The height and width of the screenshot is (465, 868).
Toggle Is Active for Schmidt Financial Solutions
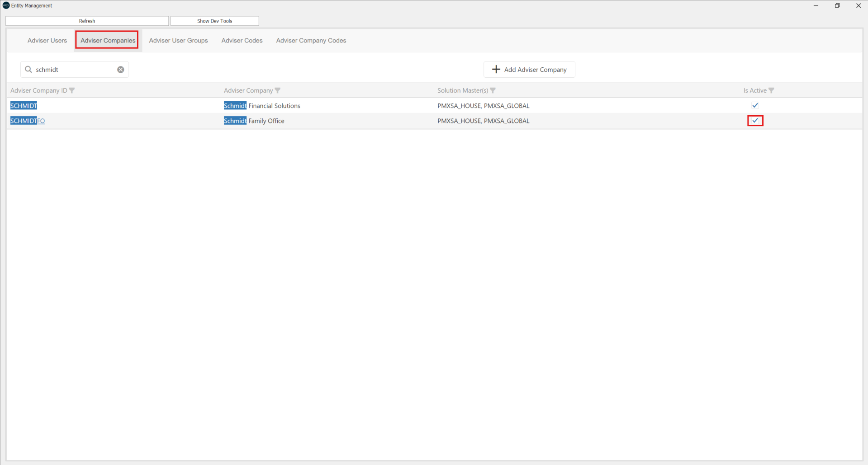coord(755,105)
